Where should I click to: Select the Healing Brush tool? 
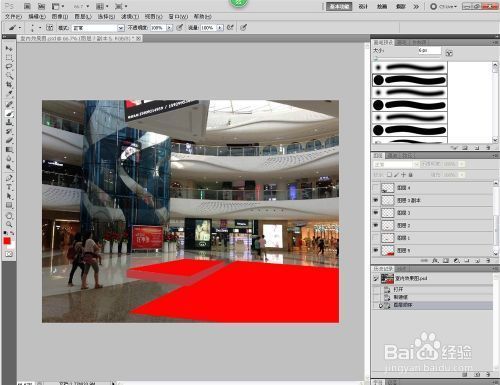tap(9, 105)
